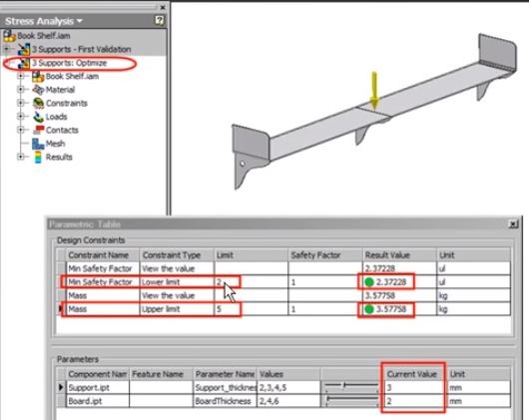Click the Loads node icon
Image resolution: width=529 pixels, height=420 pixels.
tap(38, 117)
